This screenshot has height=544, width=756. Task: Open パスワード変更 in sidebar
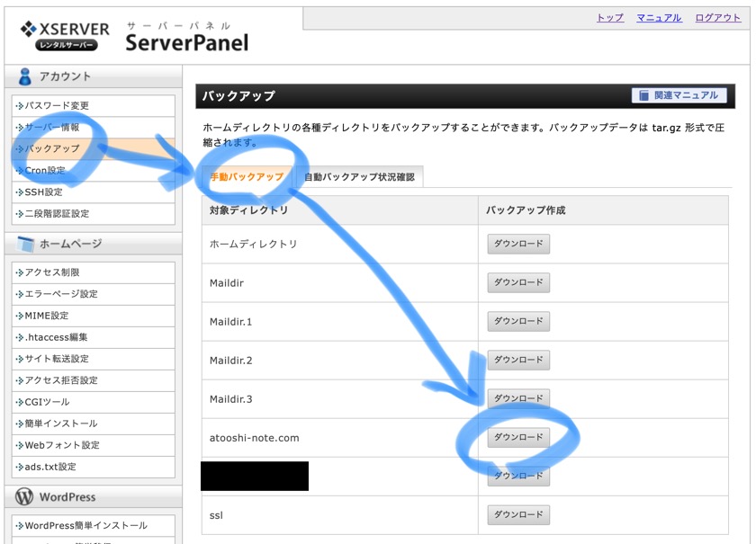[x=57, y=106]
